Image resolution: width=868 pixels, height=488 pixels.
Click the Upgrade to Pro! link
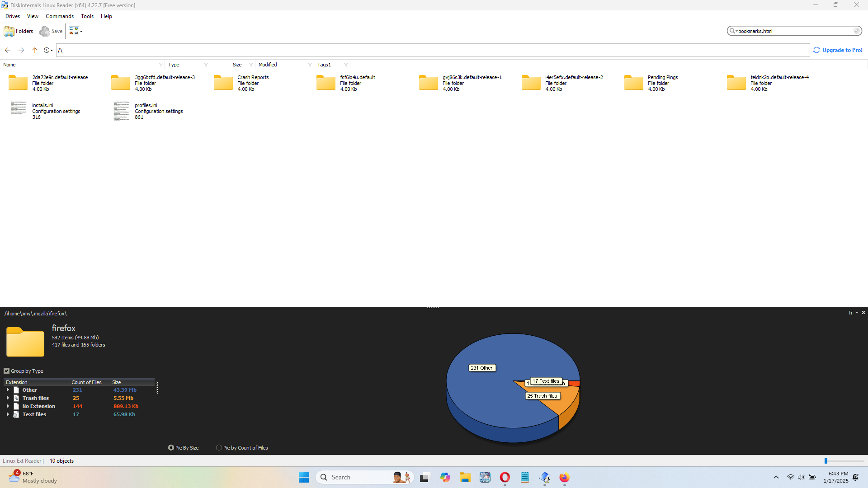(842, 50)
